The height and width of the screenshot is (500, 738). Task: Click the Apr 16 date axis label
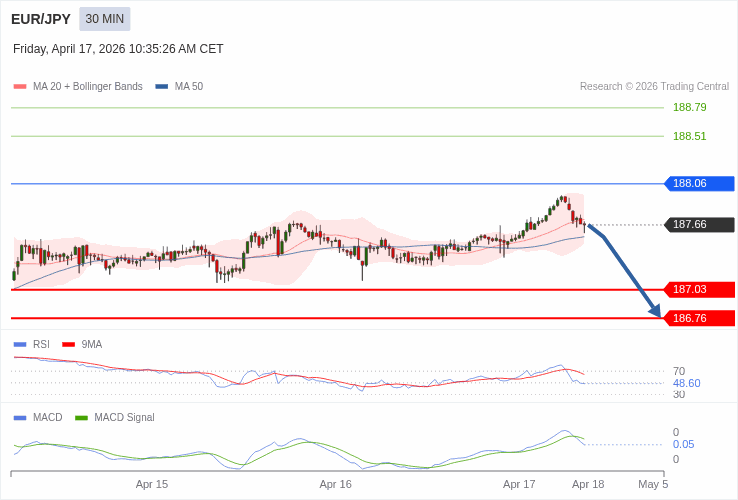335,484
